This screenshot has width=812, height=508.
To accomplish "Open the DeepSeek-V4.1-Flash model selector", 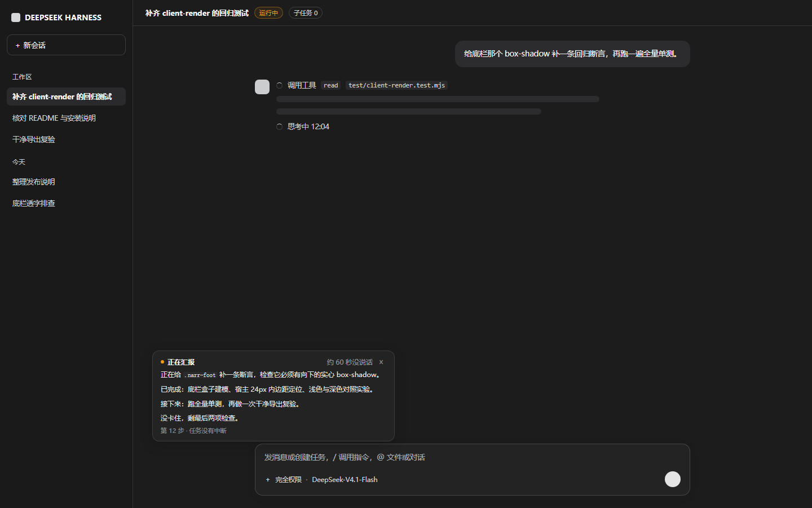I will click(345, 480).
